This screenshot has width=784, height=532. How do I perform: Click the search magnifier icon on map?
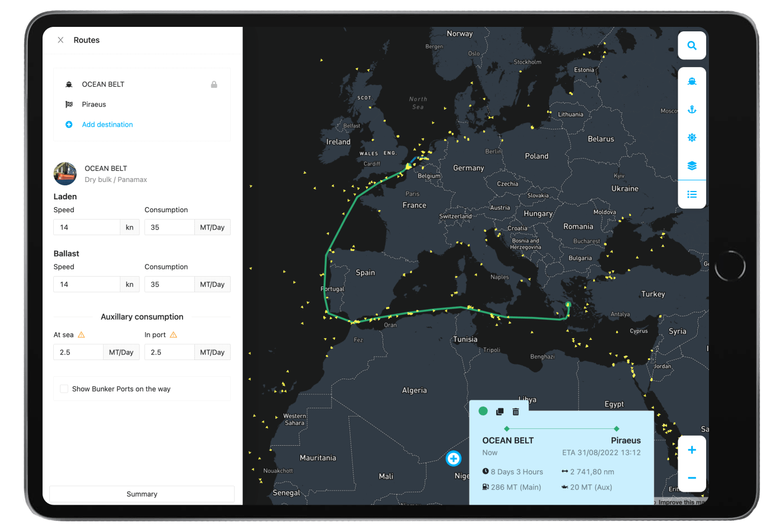(692, 46)
